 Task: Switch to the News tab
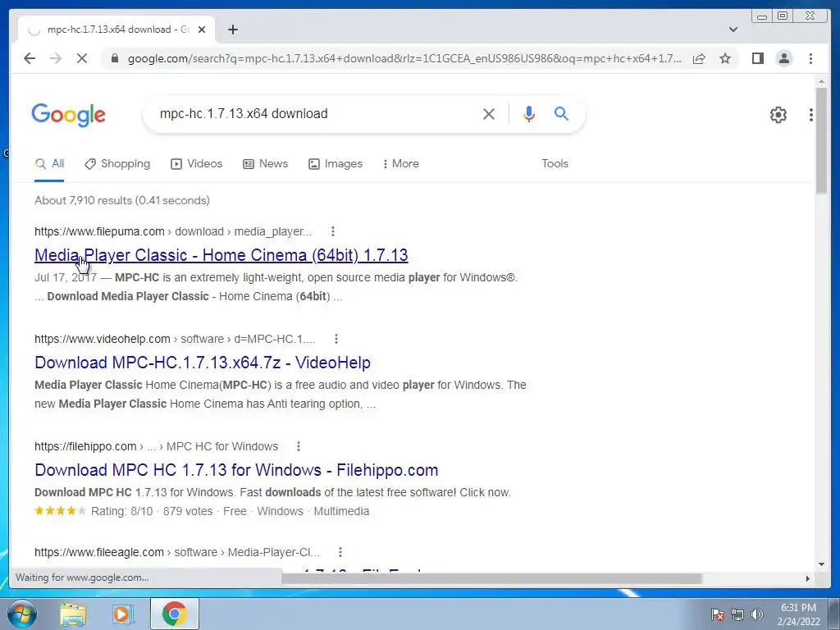(265, 164)
